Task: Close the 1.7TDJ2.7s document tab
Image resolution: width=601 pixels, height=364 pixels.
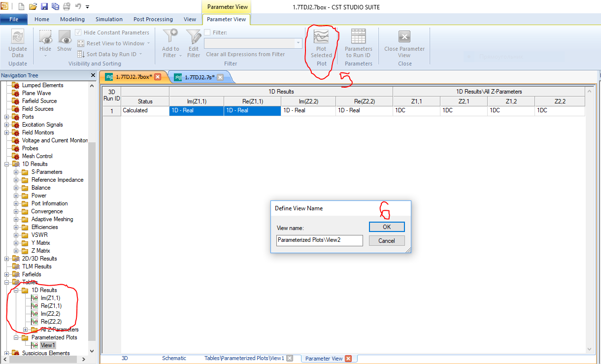Action: [x=220, y=77]
